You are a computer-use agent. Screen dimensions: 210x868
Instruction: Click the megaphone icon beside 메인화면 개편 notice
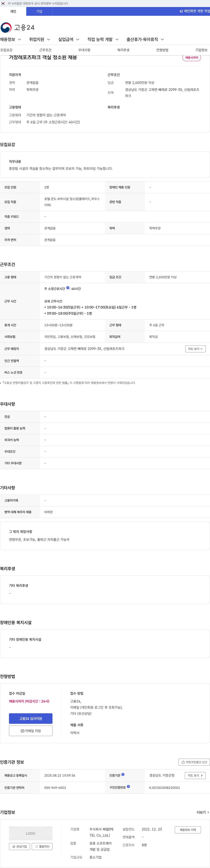pyautogui.click(x=181, y=11)
